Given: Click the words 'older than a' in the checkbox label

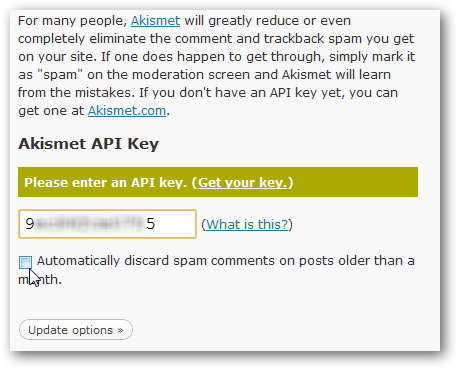Looking at the screenshot, I should point(376,261).
